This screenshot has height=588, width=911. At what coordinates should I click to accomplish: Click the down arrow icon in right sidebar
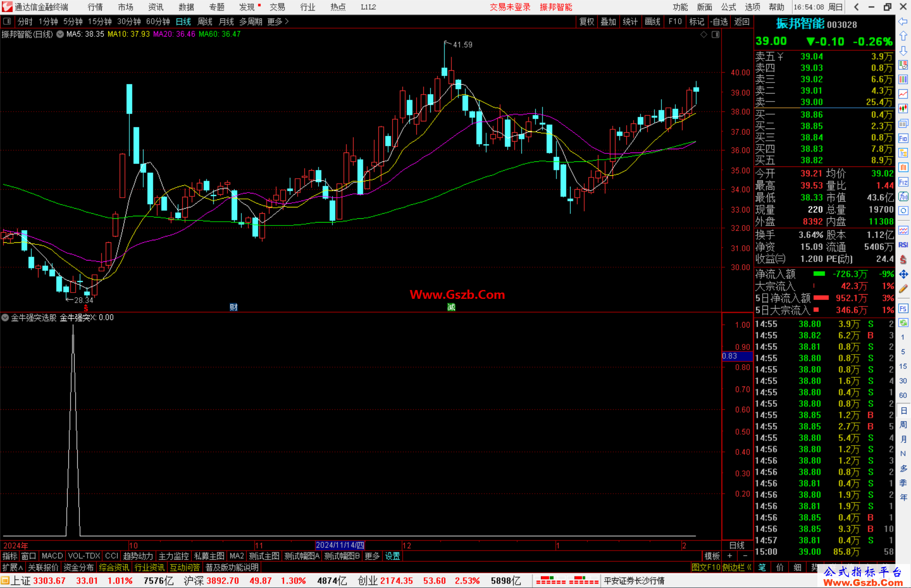(903, 51)
